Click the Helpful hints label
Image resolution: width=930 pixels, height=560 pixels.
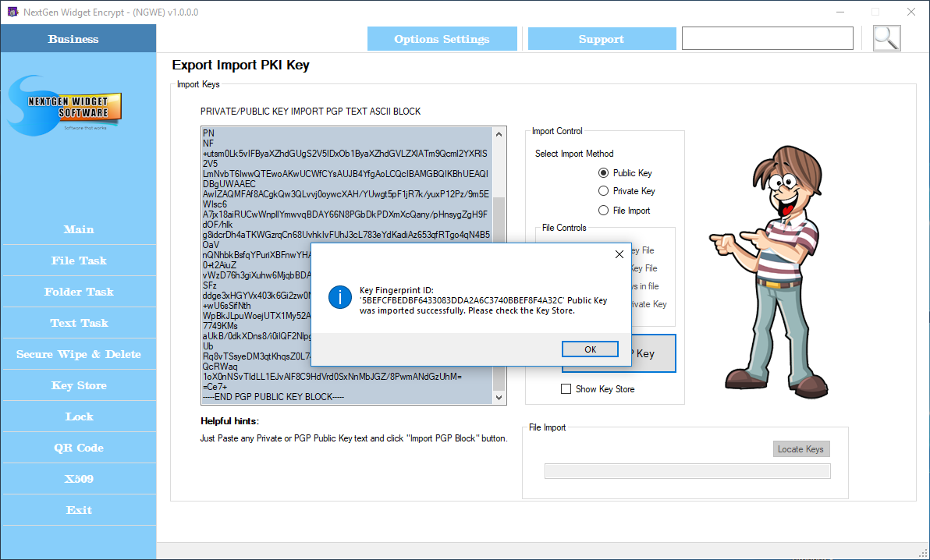coord(229,421)
